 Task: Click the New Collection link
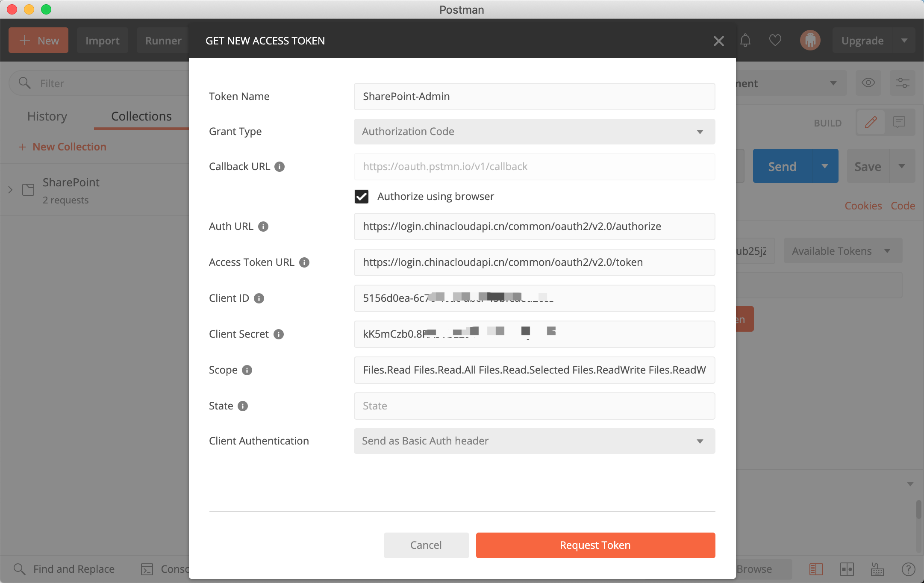point(62,147)
